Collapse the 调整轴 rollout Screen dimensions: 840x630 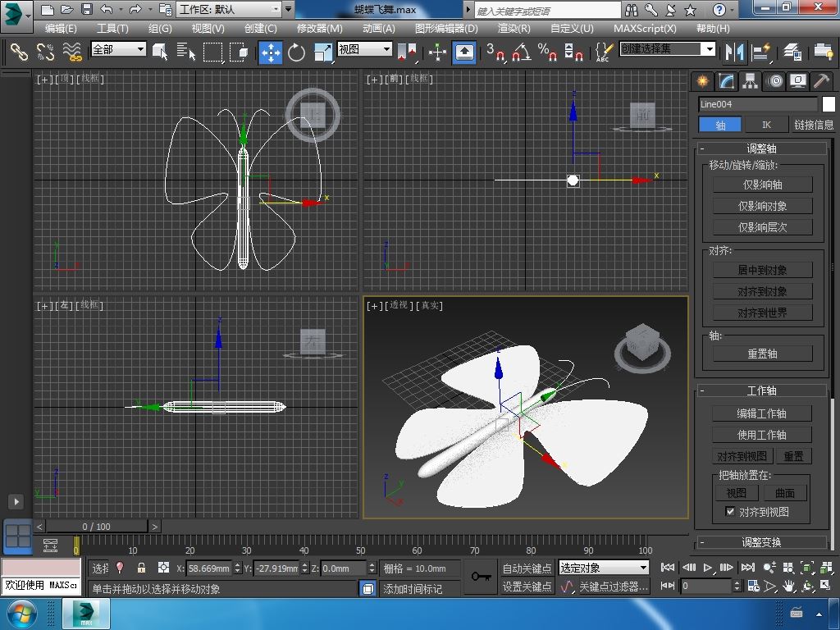[x=761, y=148]
